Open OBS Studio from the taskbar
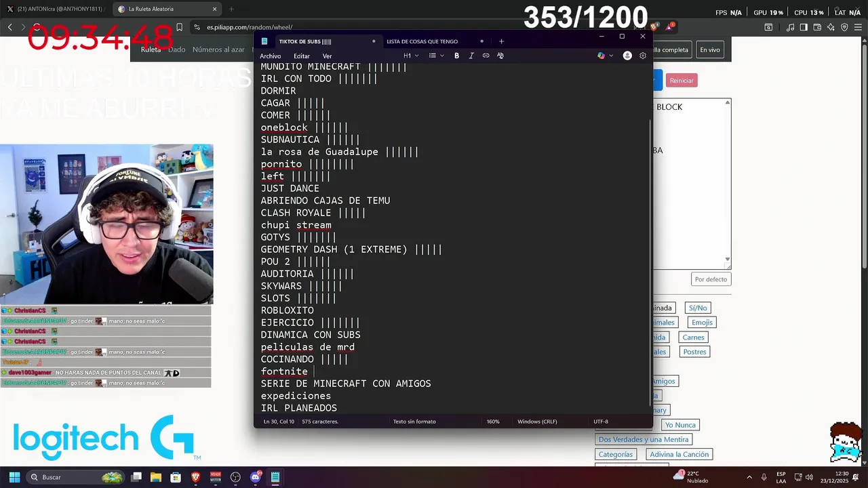 pos(235,477)
